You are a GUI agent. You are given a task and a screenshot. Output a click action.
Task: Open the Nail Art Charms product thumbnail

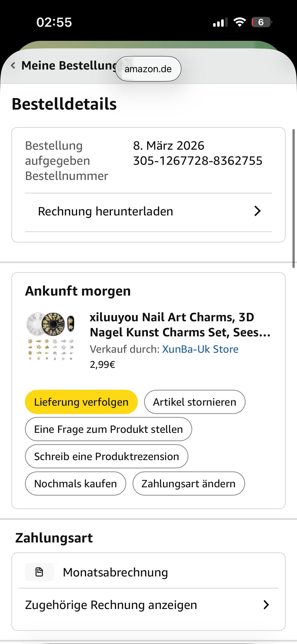(x=51, y=336)
